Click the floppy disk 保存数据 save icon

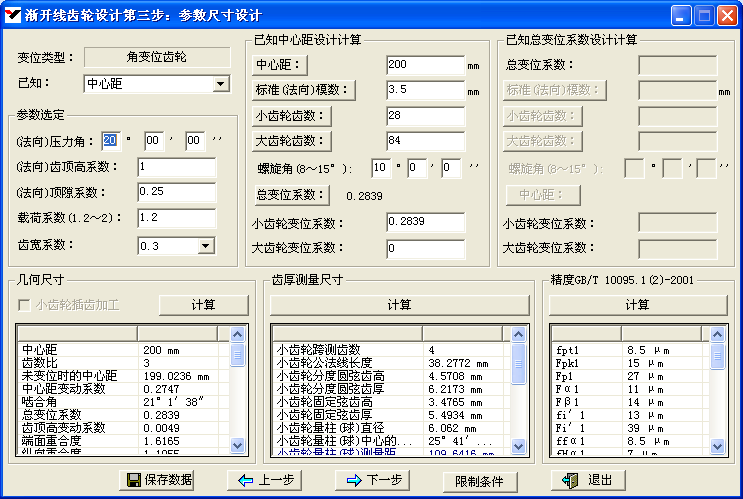tap(133, 480)
